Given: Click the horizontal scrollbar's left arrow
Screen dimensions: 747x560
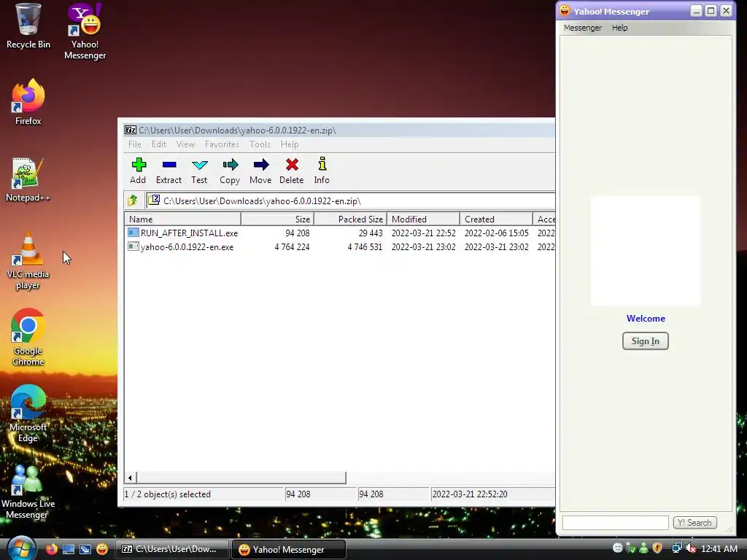Looking at the screenshot, I should [x=131, y=478].
